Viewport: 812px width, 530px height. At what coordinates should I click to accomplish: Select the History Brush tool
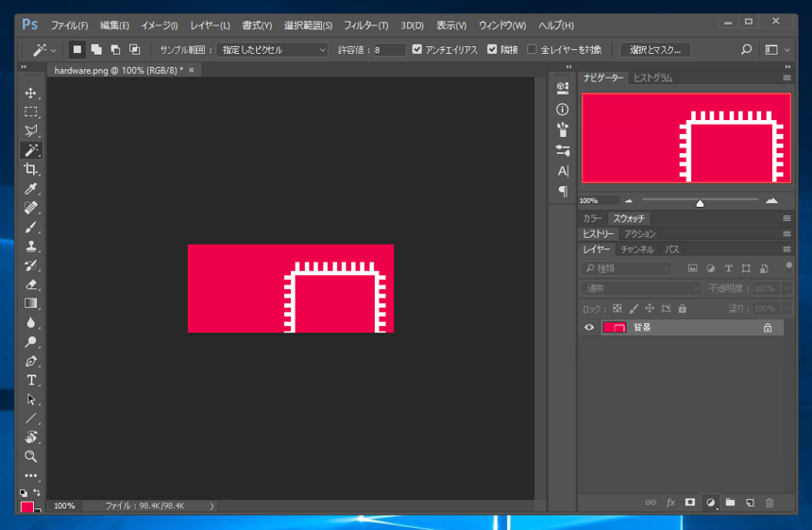pyautogui.click(x=30, y=265)
